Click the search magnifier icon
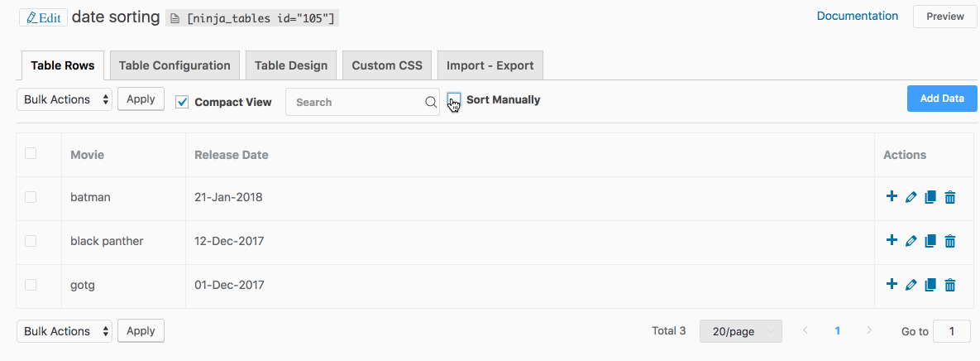980x361 pixels. point(430,102)
